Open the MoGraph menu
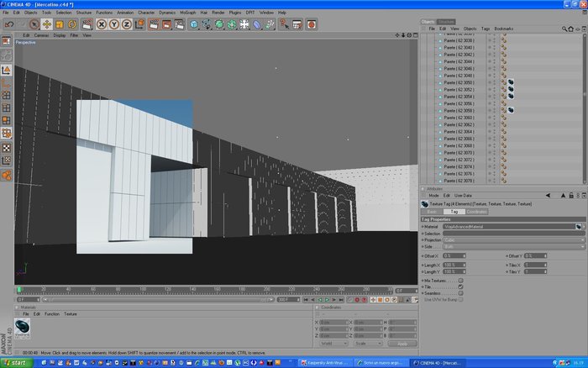The width and height of the screenshot is (588, 368). [188, 13]
